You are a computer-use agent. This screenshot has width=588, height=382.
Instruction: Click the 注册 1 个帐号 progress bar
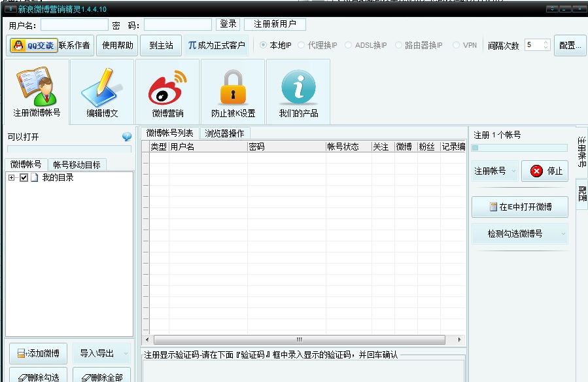click(x=519, y=148)
